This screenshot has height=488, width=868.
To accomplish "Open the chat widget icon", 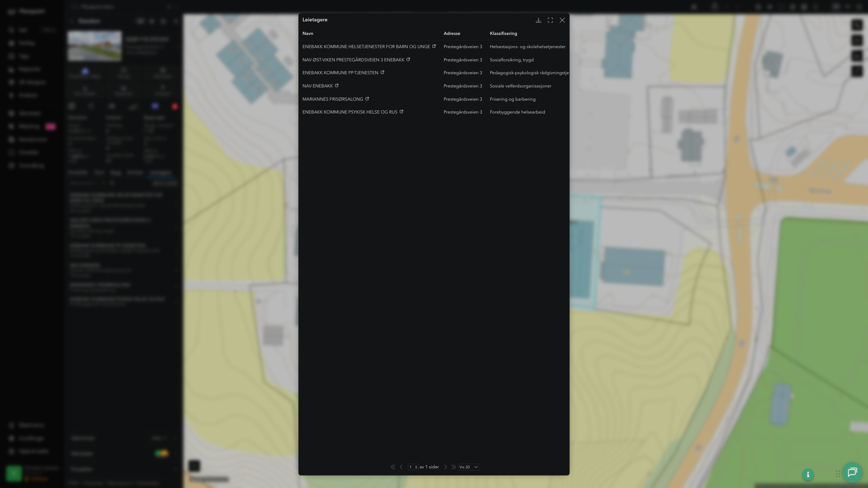I will pyautogui.click(x=852, y=472).
